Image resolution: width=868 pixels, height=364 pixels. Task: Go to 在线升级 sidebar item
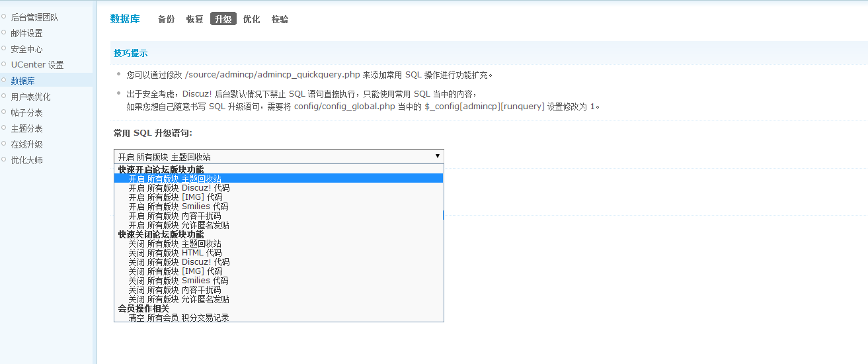(x=26, y=144)
